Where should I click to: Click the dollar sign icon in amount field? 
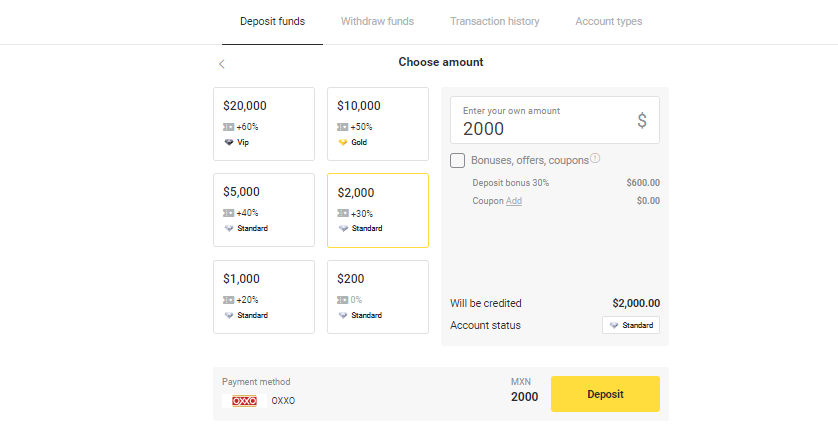coord(642,121)
